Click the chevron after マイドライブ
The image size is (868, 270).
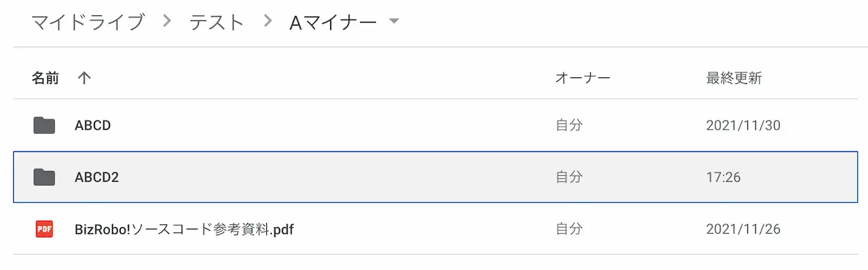point(168,22)
